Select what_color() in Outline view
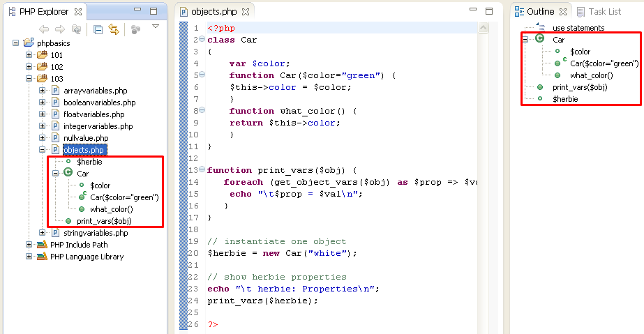Viewport: 644px width, 334px height. pyautogui.click(x=592, y=75)
